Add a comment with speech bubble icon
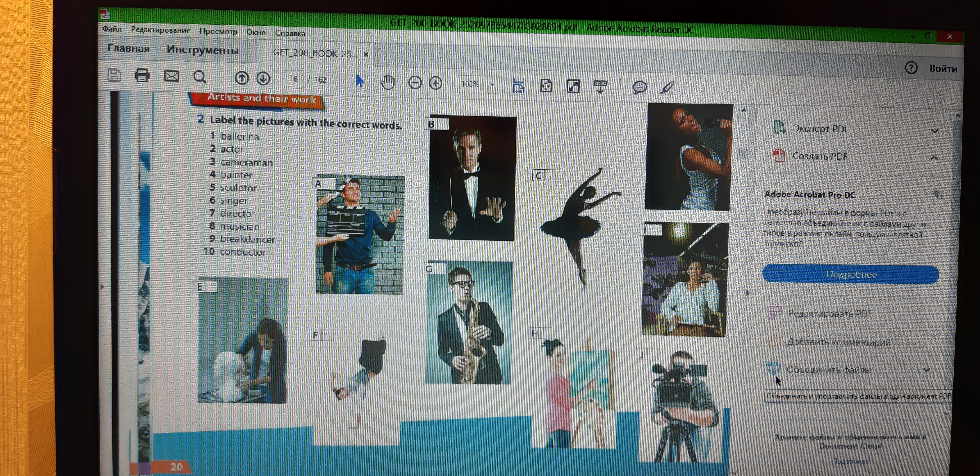980x476 pixels. coord(639,88)
